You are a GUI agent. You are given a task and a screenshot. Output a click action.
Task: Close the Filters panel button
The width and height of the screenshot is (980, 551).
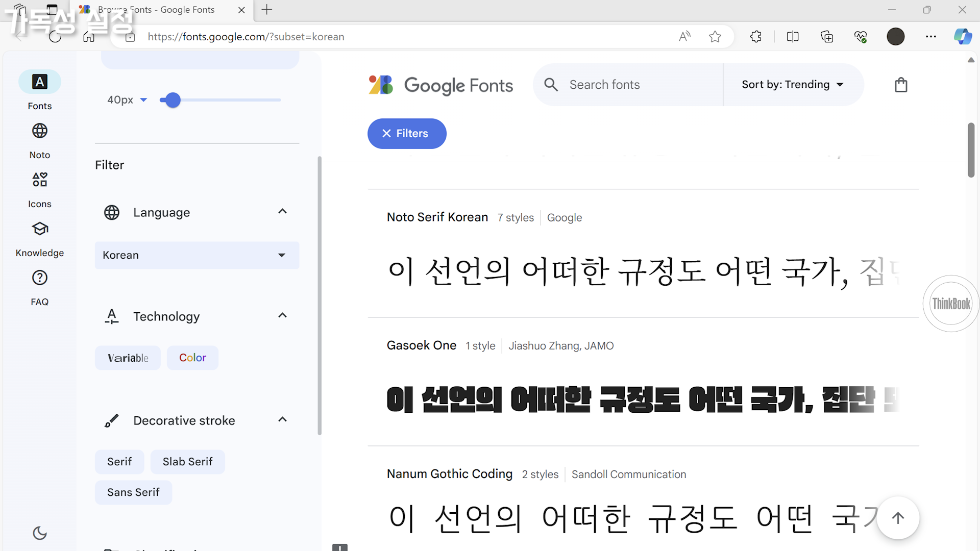407,134
